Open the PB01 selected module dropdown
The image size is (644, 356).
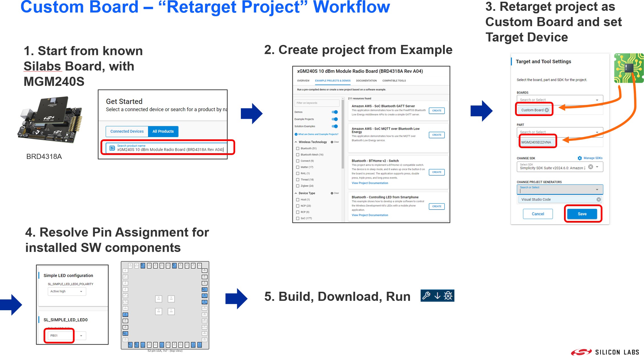(x=67, y=336)
